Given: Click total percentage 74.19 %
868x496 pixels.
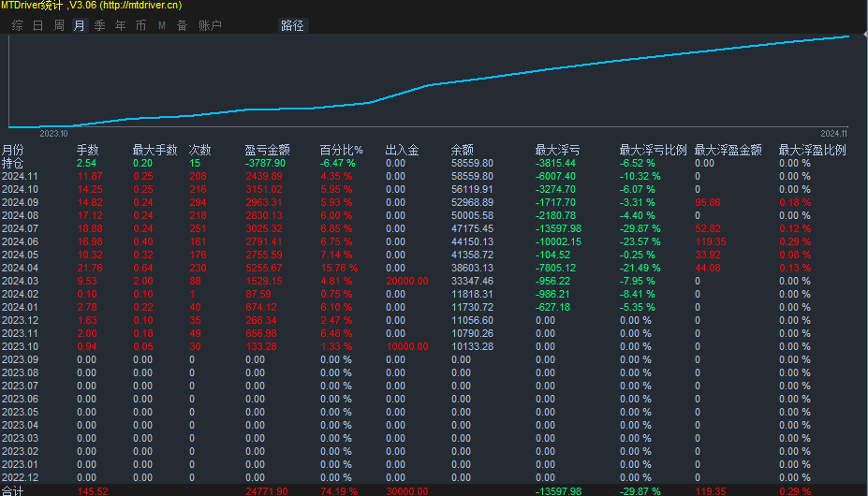Looking at the screenshot, I should [339, 491].
